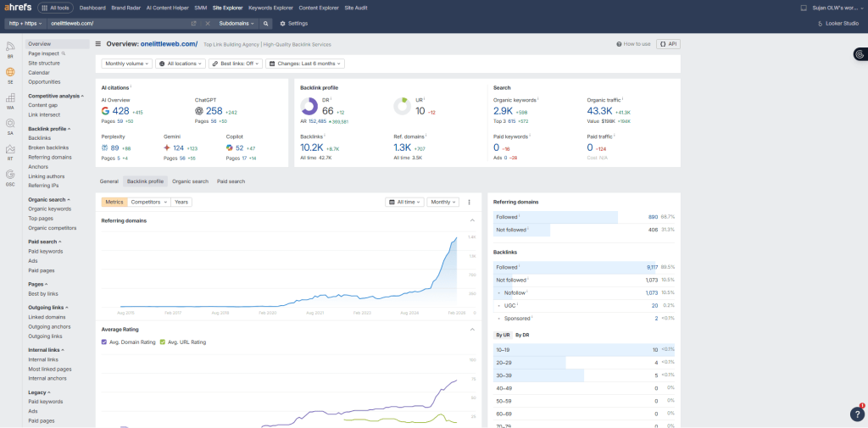Open the Monthly volume dropdown

(126, 64)
